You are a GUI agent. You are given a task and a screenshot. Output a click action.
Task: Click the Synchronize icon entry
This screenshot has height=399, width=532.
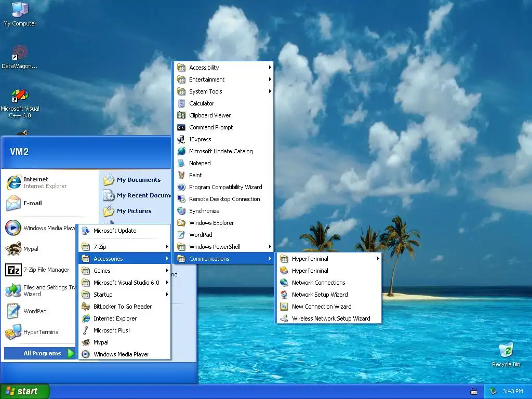tap(223, 211)
